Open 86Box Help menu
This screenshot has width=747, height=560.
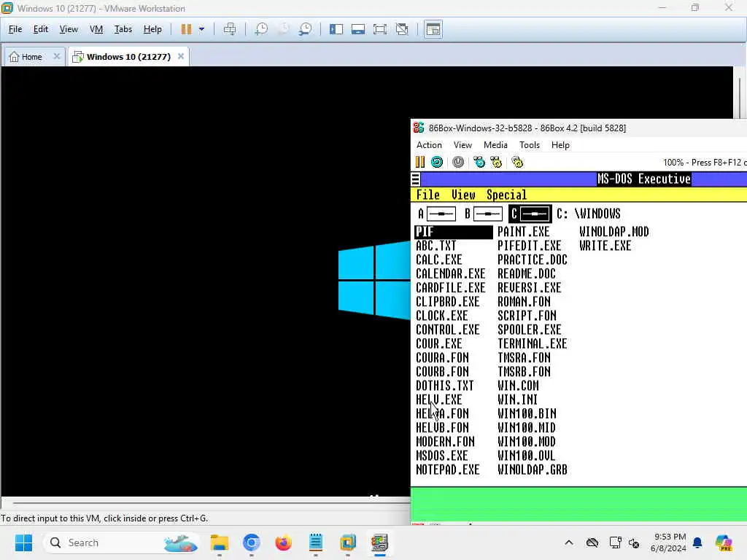pyautogui.click(x=560, y=145)
